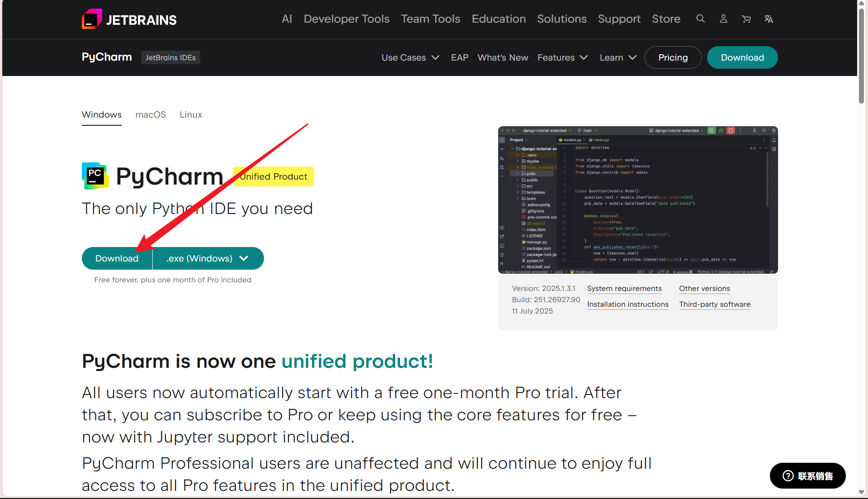Switch to the macOS tab

pos(151,115)
